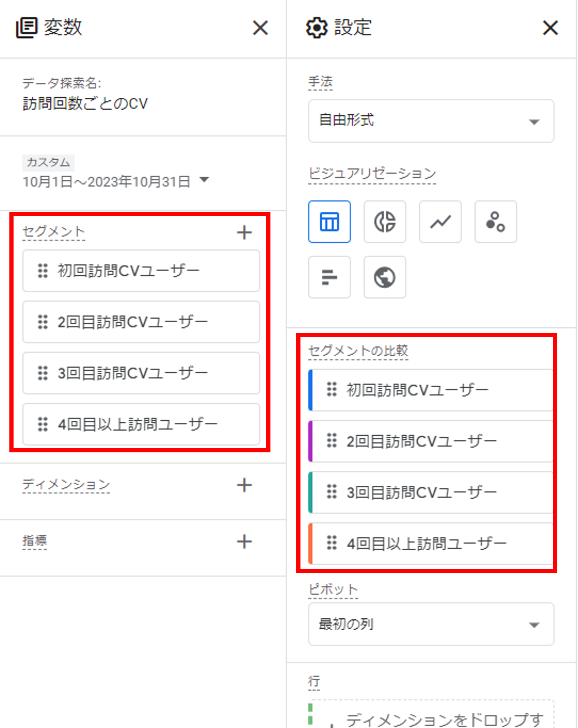Switch to the line chart visualization
Image resolution: width=578 pixels, height=728 pixels.
(x=440, y=222)
